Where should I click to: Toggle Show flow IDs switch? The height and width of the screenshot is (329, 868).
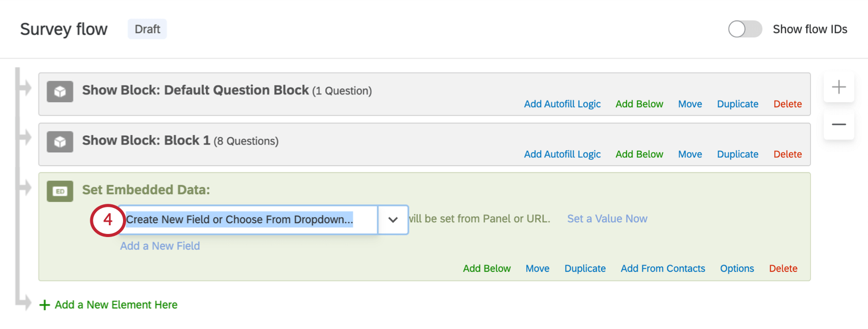click(x=744, y=29)
